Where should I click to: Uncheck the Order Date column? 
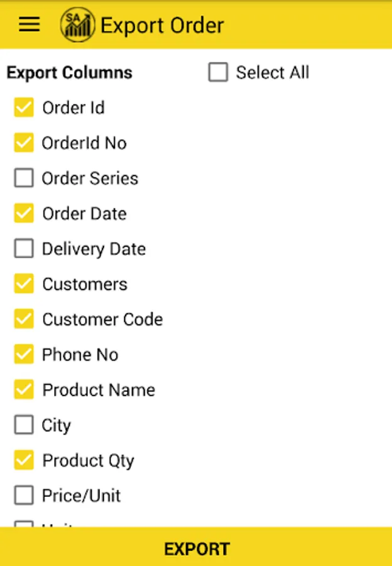(x=24, y=213)
